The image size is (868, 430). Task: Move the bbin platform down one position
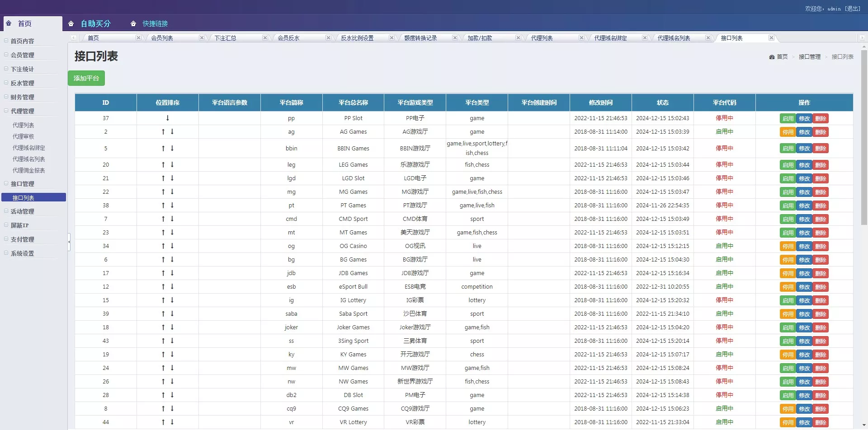tap(172, 149)
